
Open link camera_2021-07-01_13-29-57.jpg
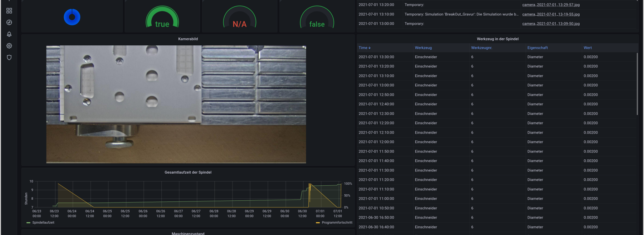[551, 5]
